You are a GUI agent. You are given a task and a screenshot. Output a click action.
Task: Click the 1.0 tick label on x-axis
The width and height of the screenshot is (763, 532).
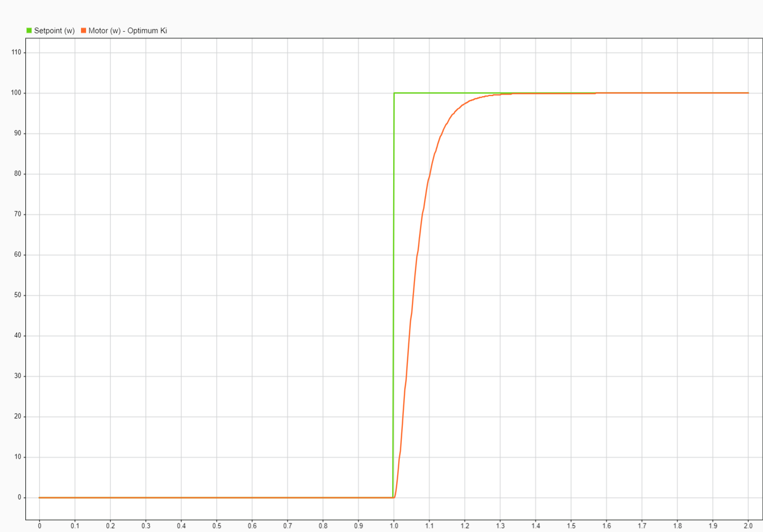[394, 526]
